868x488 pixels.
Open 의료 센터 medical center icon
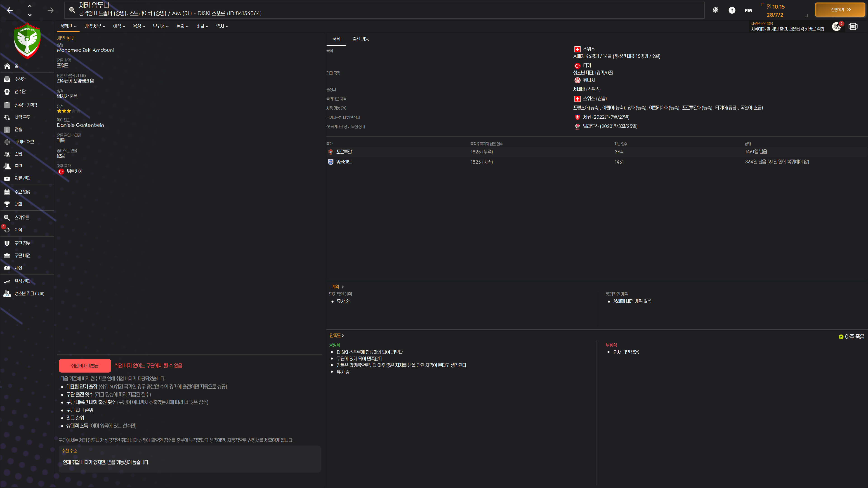click(x=7, y=178)
